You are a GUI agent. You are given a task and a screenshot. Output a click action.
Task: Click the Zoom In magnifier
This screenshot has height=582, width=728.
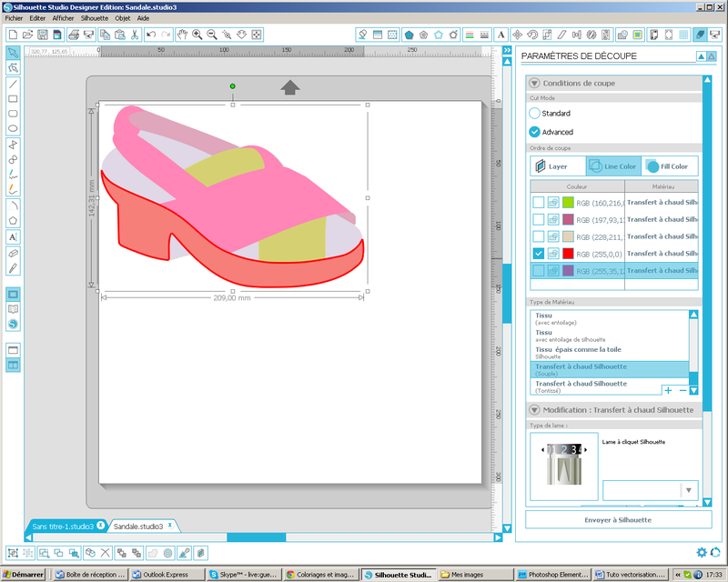197,35
